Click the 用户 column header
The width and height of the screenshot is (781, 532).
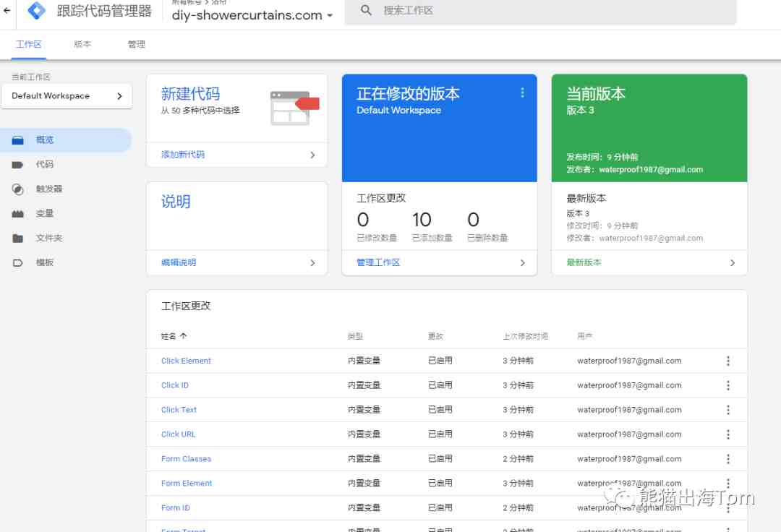(585, 336)
